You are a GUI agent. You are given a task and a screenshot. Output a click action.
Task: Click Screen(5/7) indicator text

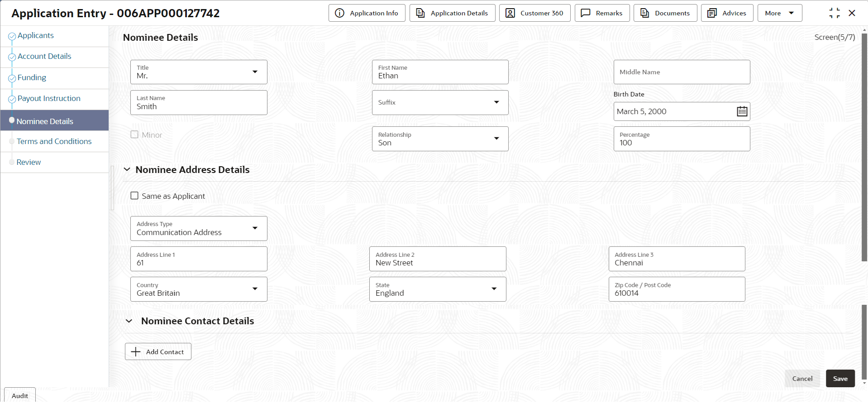pos(835,37)
